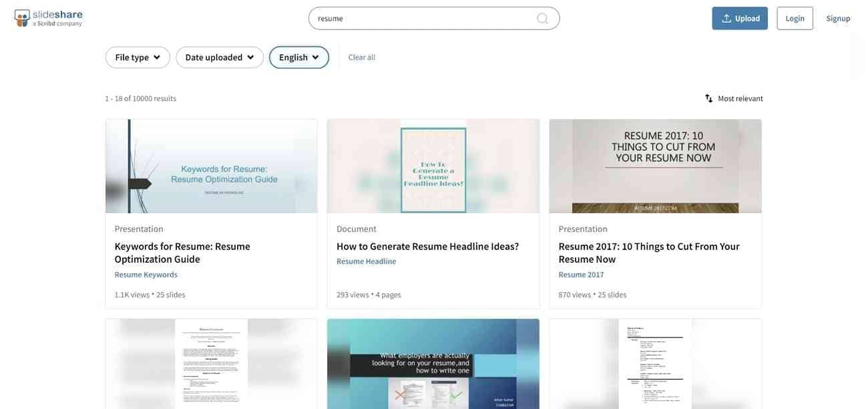This screenshot has width=868, height=409.
Task: Click the Resume Headline author link
Action: (x=367, y=261)
